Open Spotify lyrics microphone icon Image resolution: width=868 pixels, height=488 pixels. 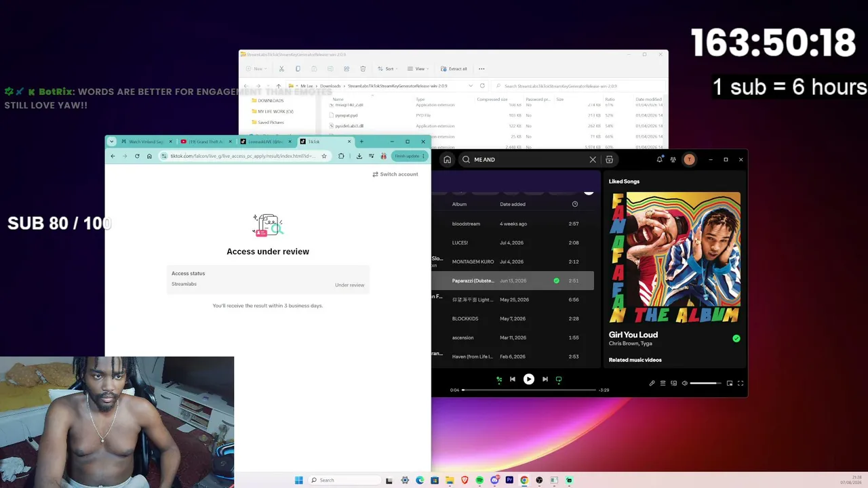coord(652,383)
